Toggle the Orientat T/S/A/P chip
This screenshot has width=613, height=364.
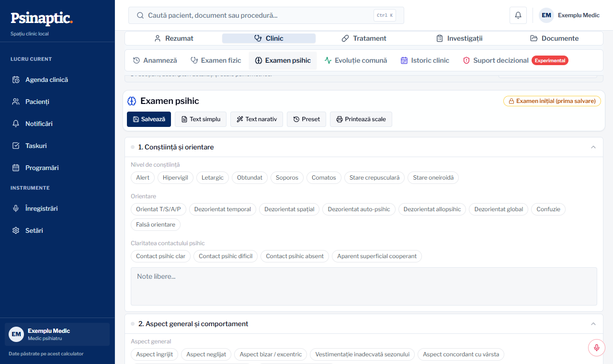point(159,209)
